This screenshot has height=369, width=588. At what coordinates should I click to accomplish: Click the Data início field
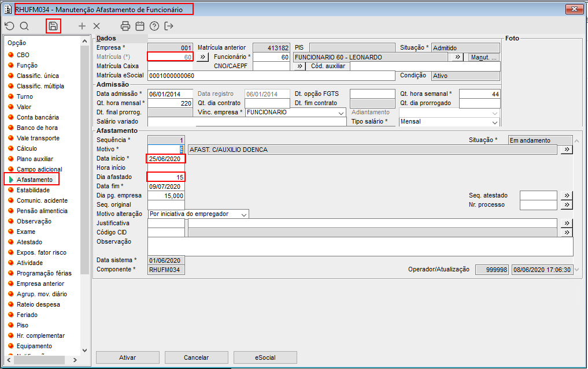click(166, 159)
